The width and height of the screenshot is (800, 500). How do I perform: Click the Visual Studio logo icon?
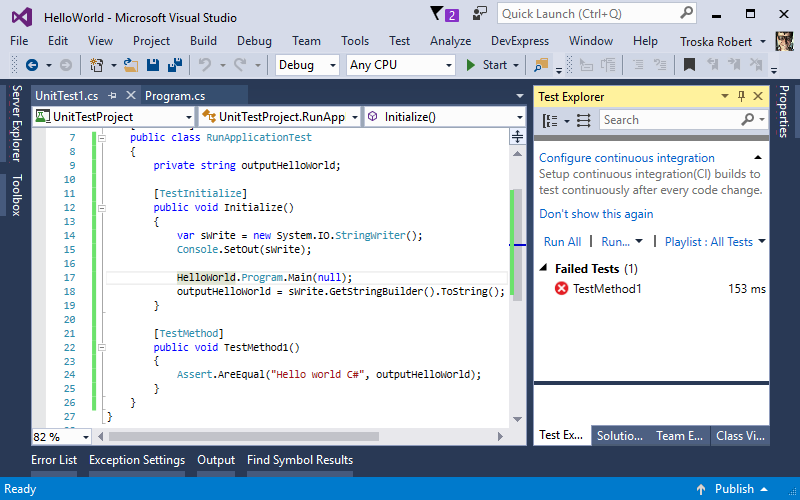(x=22, y=17)
